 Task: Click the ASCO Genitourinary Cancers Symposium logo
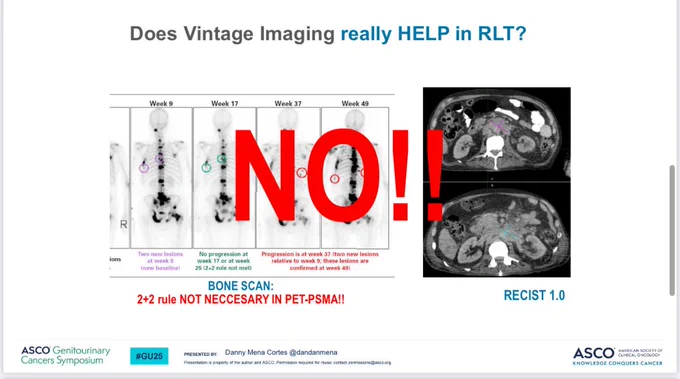(65, 355)
